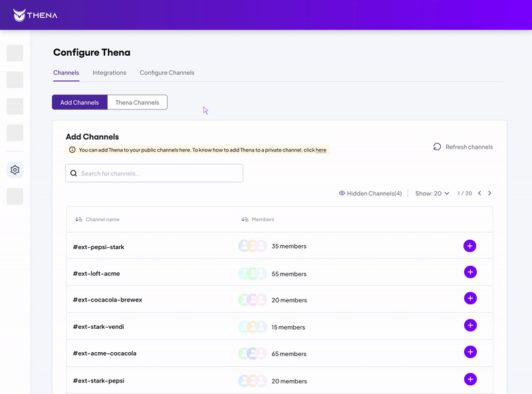Image resolution: width=532 pixels, height=394 pixels.
Task: Click the 'here' link for private channels
Action: (321, 150)
